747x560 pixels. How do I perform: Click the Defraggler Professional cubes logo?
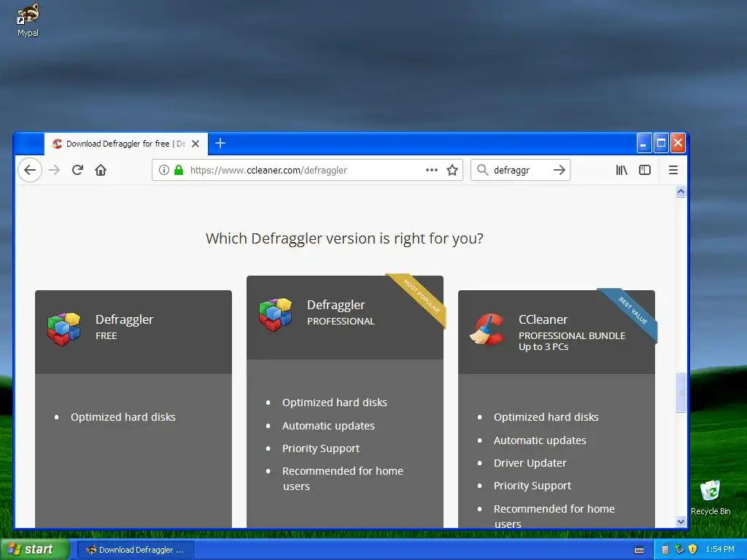click(275, 314)
